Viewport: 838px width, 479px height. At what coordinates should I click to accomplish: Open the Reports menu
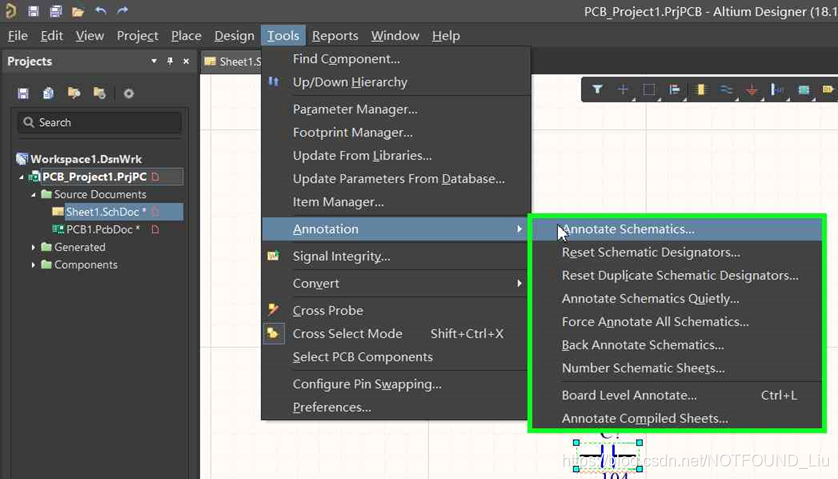335,36
